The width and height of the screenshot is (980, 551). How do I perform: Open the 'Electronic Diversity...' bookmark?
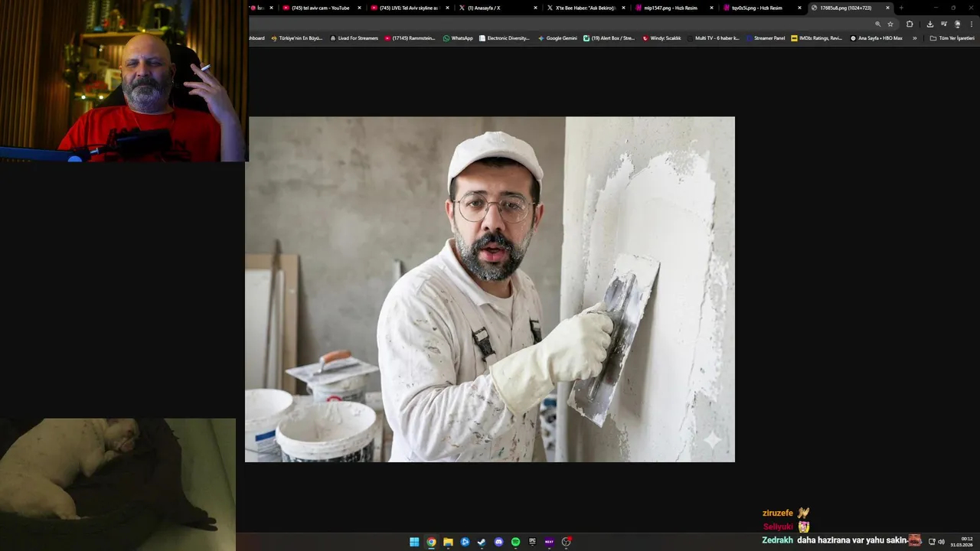505,37
